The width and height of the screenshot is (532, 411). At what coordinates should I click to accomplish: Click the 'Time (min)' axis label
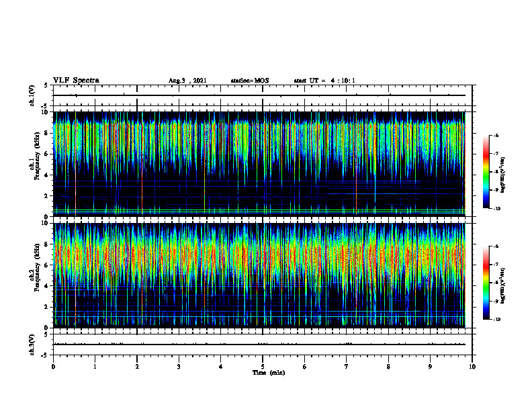(269, 373)
